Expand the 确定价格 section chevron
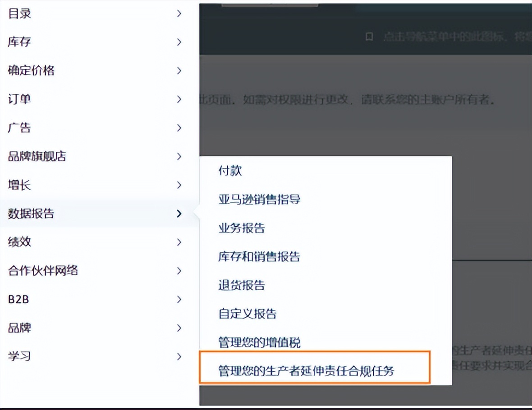Screen dimensions: 532x410 click(x=179, y=71)
